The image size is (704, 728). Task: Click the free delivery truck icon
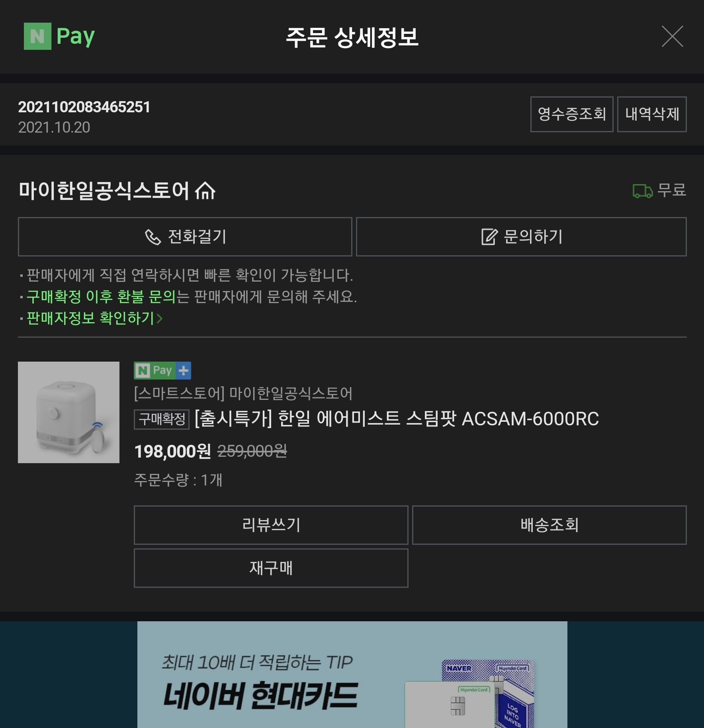tap(642, 191)
